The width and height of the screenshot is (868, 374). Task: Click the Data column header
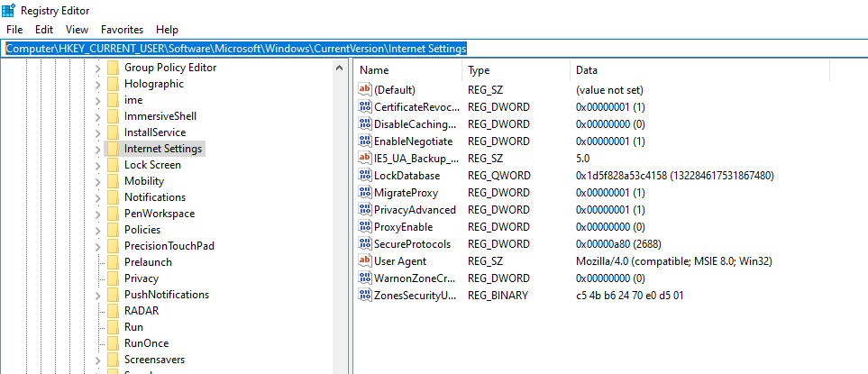coord(586,70)
